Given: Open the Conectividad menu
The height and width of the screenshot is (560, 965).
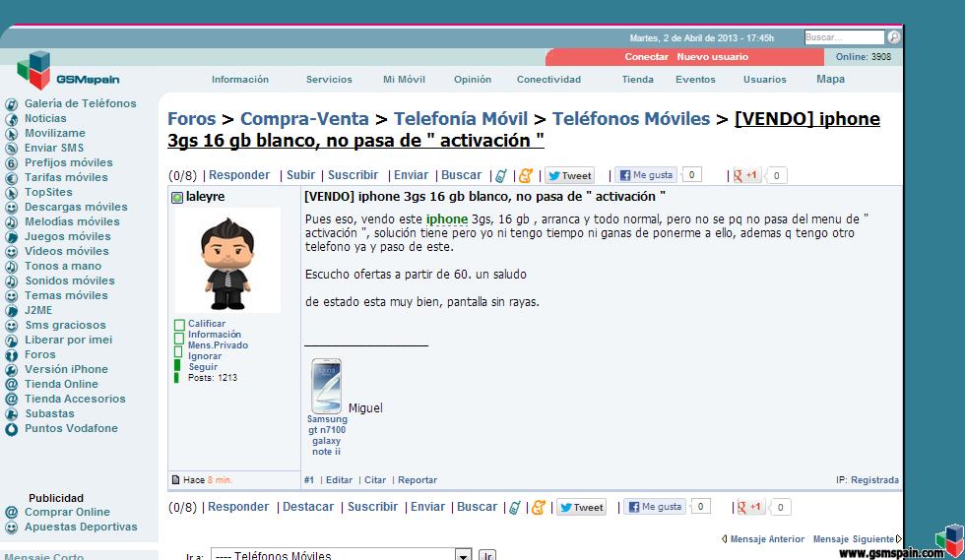Looking at the screenshot, I should 548,80.
